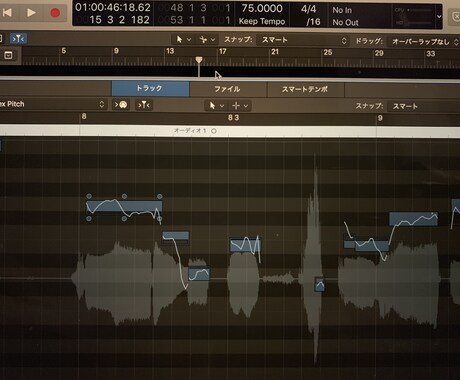Select the rightmost high note before bar 9 end

tap(413, 219)
